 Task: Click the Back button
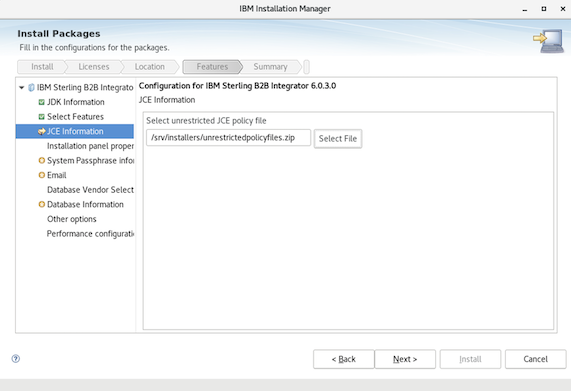tap(343, 359)
